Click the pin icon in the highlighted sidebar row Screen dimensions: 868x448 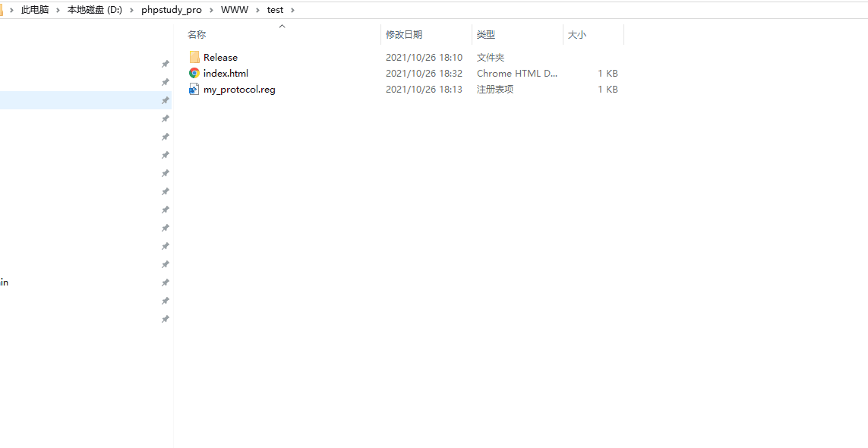click(x=165, y=100)
